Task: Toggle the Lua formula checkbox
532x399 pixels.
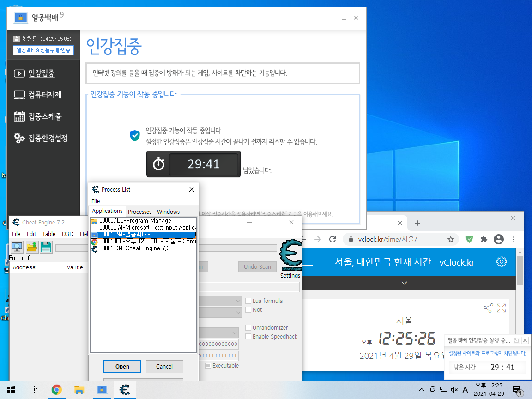Action: pyautogui.click(x=248, y=301)
